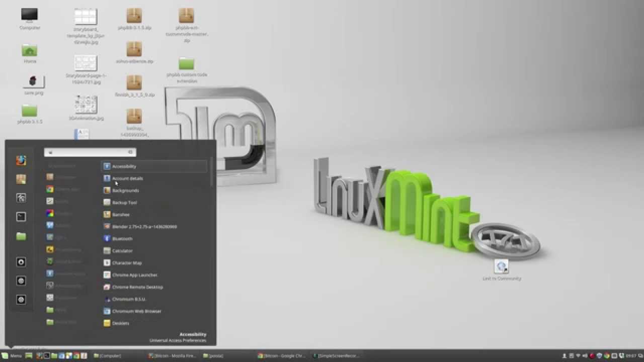644x362 pixels.
Task: Click the menu search field
Action: 90,152
